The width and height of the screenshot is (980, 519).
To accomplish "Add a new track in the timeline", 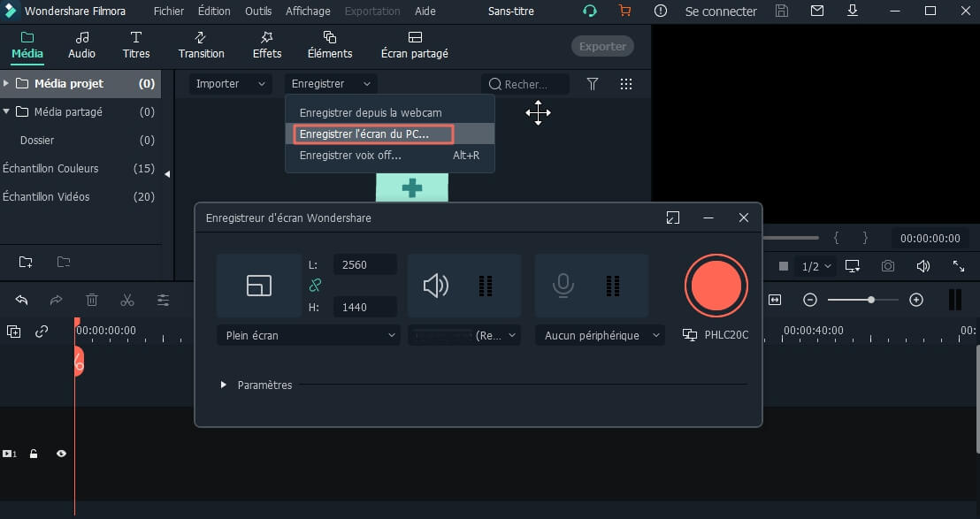I will click(x=14, y=332).
